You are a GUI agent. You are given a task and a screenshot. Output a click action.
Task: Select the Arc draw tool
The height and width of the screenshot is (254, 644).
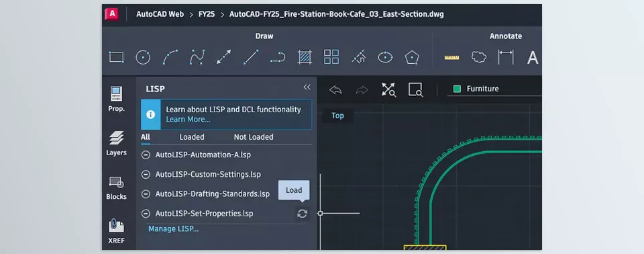click(x=170, y=57)
